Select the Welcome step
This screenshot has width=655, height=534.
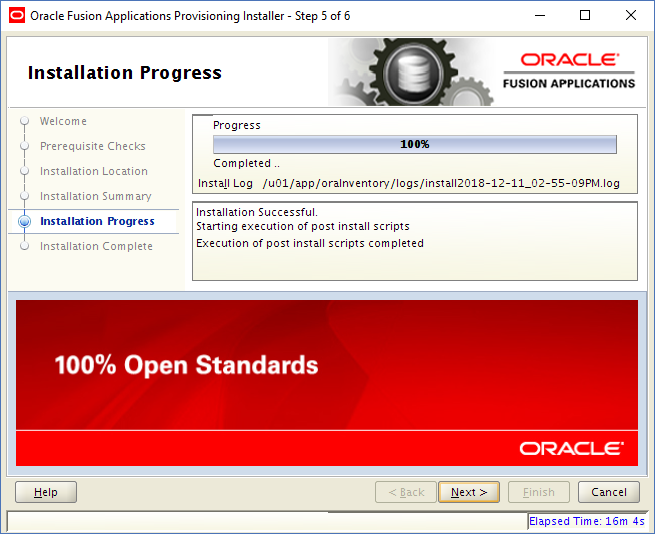(x=63, y=121)
